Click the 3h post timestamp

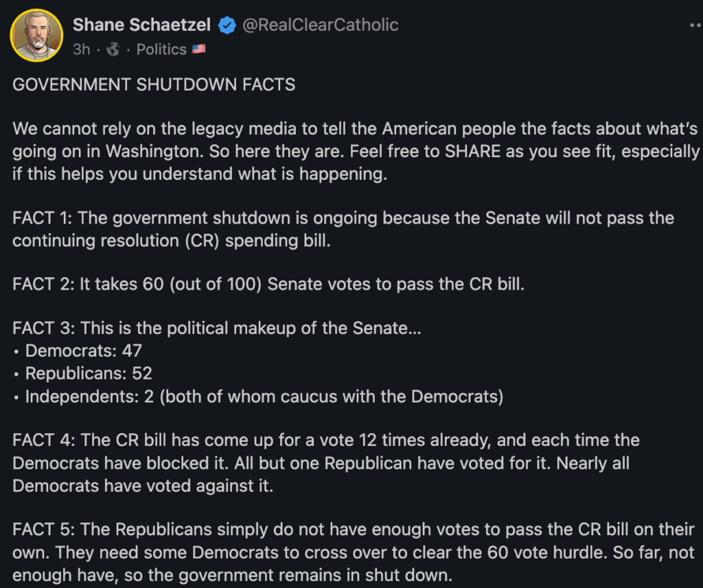[82, 49]
